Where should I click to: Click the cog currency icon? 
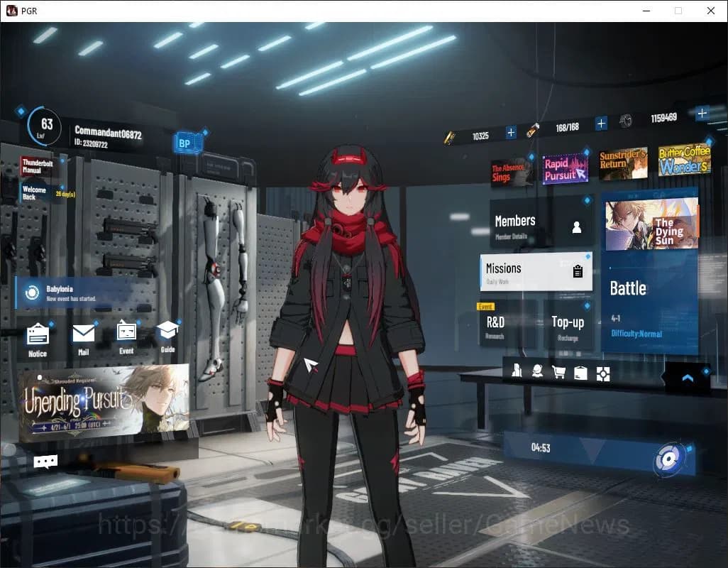pyautogui.click(x=626, y=121)
